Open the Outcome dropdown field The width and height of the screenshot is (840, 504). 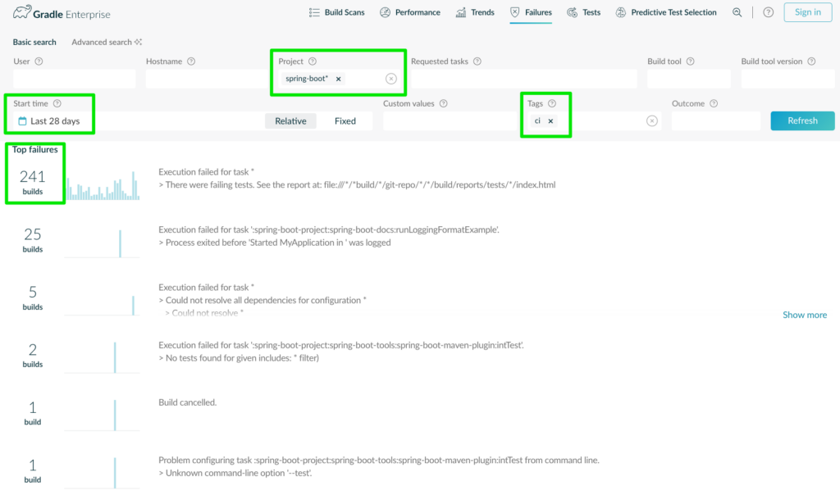pyautogui.click(x=716, y=121)
